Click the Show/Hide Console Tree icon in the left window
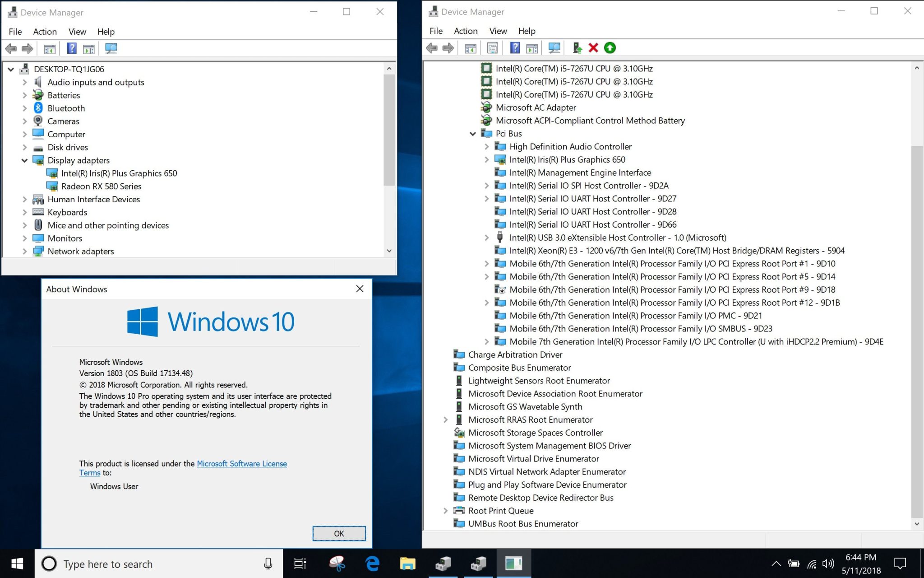Viewport: 924px width, 578px height. click(x=50, y=49)
